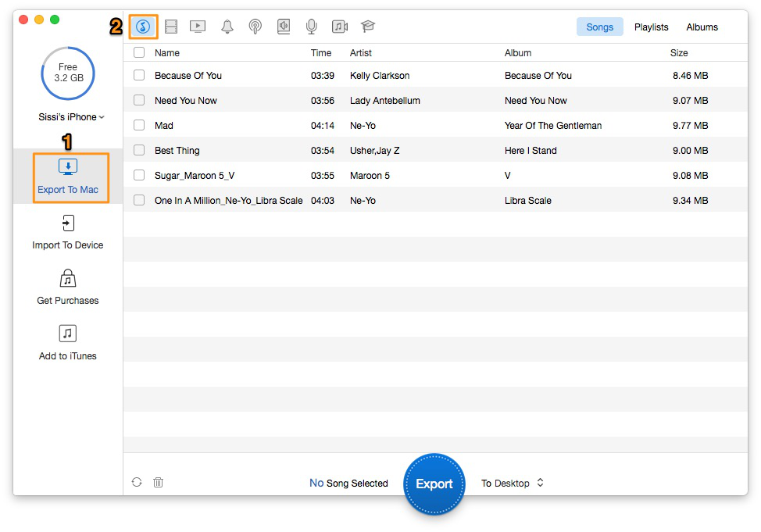Click the trash delete icon
The width and height of the screenshot is (761, 532).
point(159,482)
